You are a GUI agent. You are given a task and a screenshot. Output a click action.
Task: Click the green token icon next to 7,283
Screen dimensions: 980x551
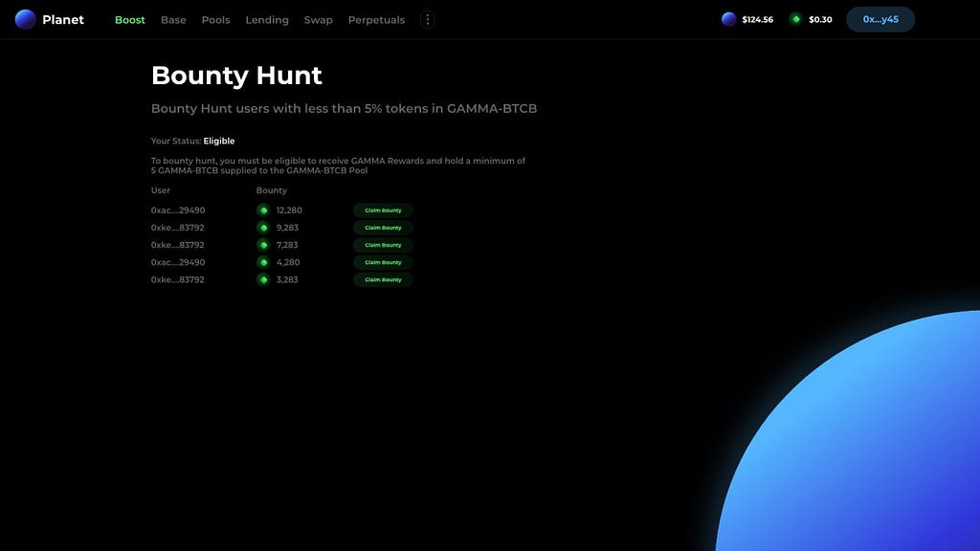tap(263, 246)
